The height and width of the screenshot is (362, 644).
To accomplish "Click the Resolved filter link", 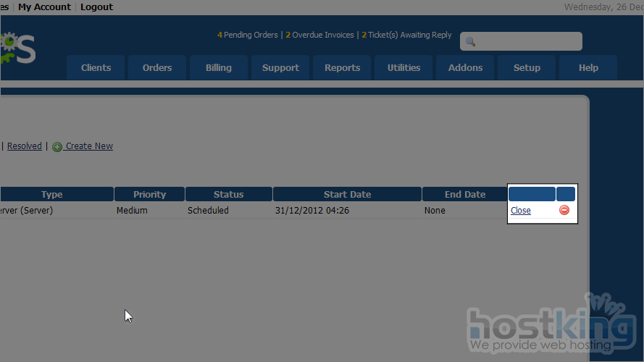I will tap(25, 146).
